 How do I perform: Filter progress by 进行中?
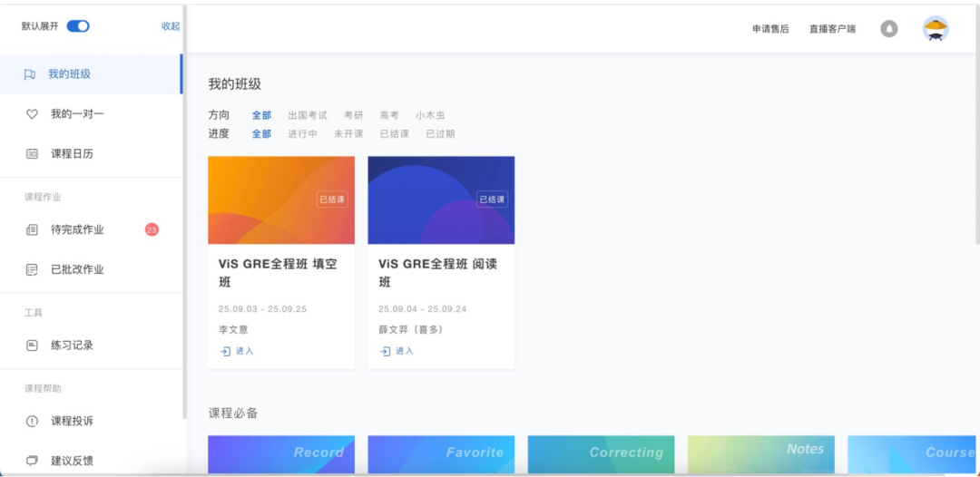302,134
